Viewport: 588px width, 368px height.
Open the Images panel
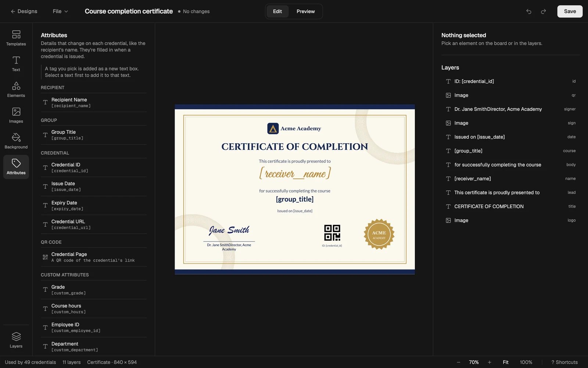pos(16,115)
